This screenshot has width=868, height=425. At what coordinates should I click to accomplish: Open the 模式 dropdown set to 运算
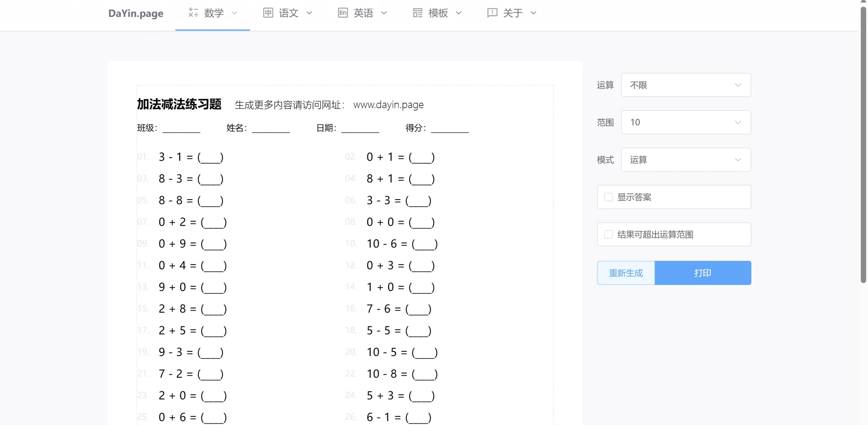click(686, 160)
